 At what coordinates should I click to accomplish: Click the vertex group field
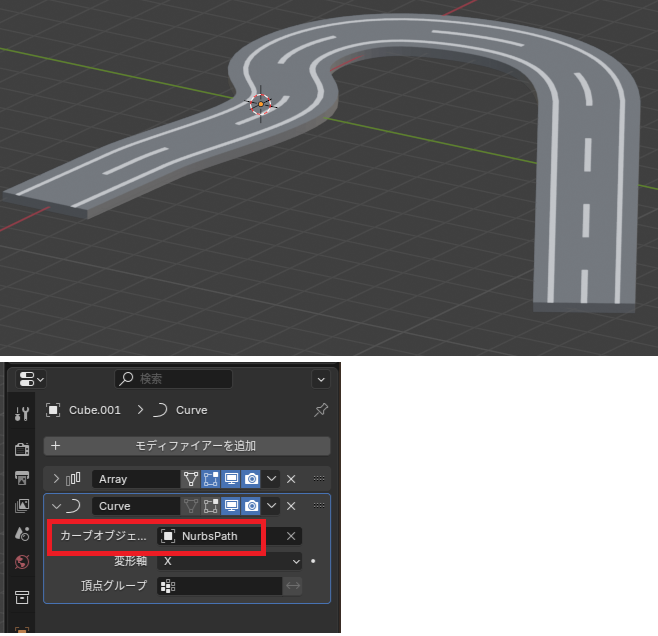click(219, 586)
